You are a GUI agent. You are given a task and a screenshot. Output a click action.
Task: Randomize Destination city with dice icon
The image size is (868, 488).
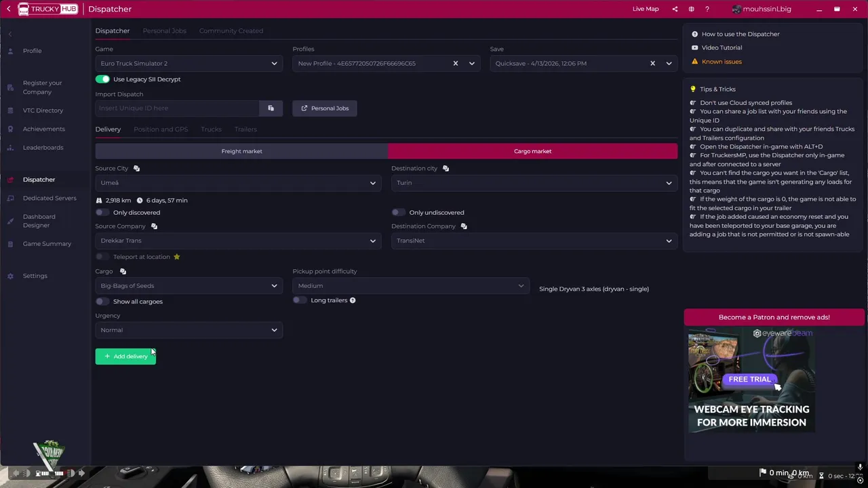[446, 168]
